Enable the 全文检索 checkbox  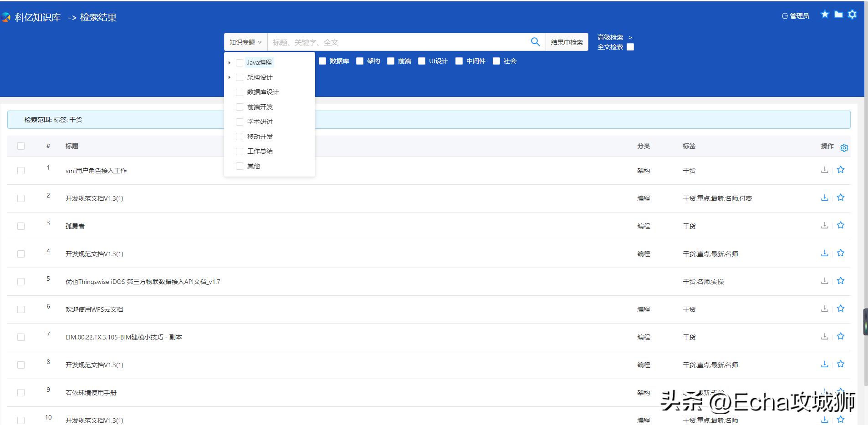(630, 47)
